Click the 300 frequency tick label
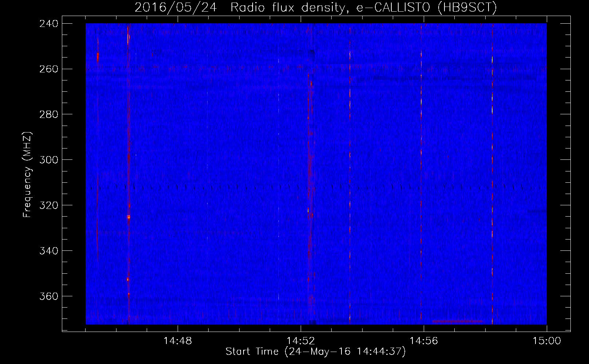589x364 pixels. click(48, 160)
